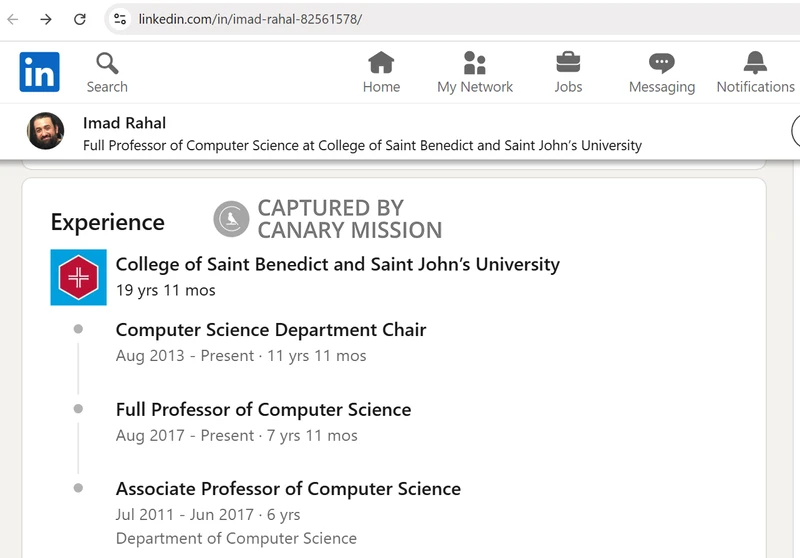Click the Imad Rahal name in header
The width and height of the screenshot is (800, 558).
[124, 123]
